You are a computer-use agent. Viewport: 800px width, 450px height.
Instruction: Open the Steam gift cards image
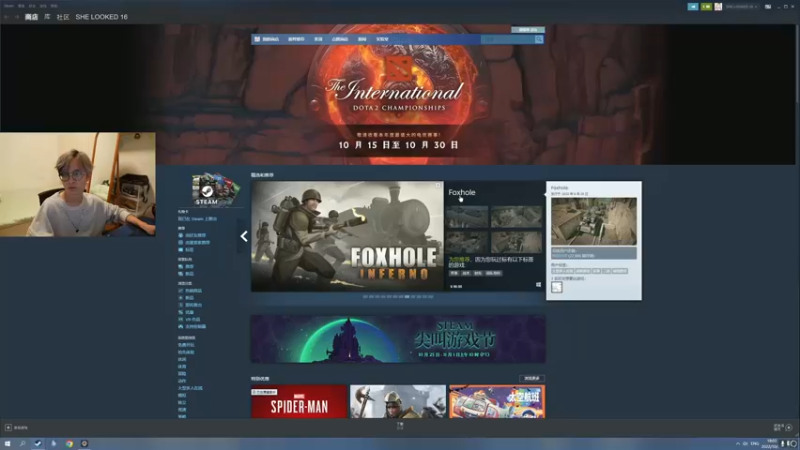215,189
